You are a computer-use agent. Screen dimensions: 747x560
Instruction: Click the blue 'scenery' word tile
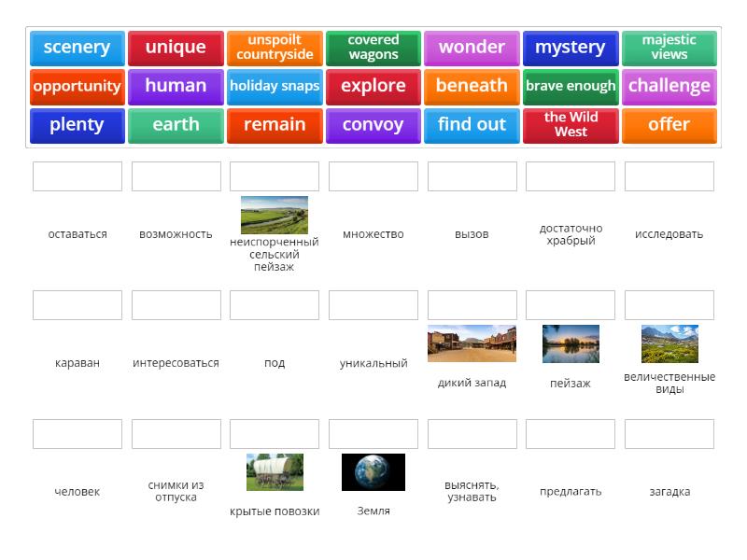77,48
